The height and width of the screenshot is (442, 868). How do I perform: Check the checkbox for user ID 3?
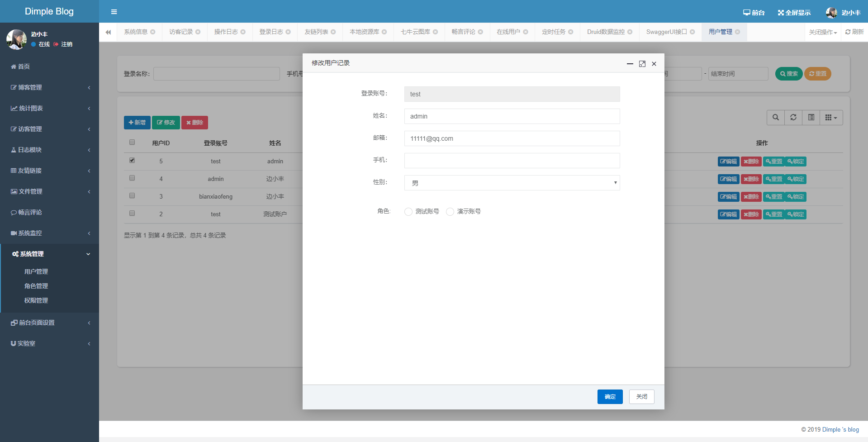[x=132, y=195]
